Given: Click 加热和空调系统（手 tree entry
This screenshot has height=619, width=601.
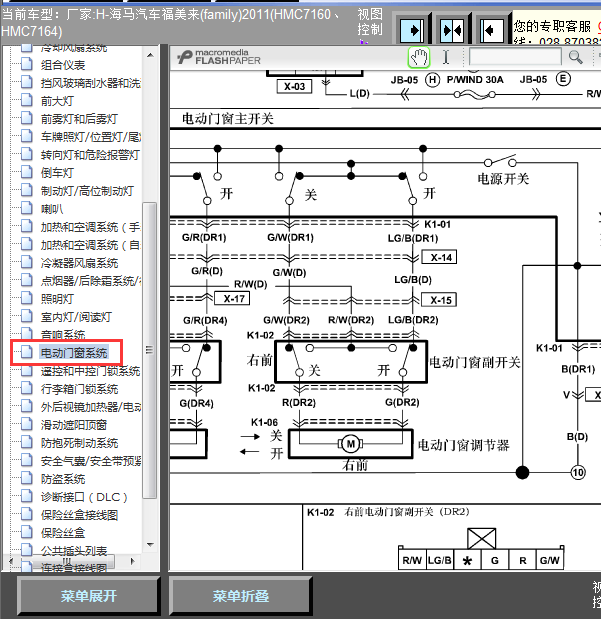Looking at the screenshot, I should pos(90,227).
